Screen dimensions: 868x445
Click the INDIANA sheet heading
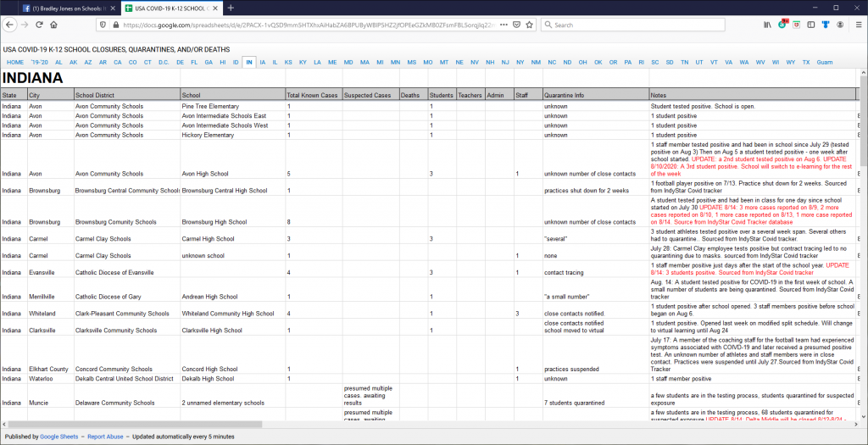click(32, 78)
